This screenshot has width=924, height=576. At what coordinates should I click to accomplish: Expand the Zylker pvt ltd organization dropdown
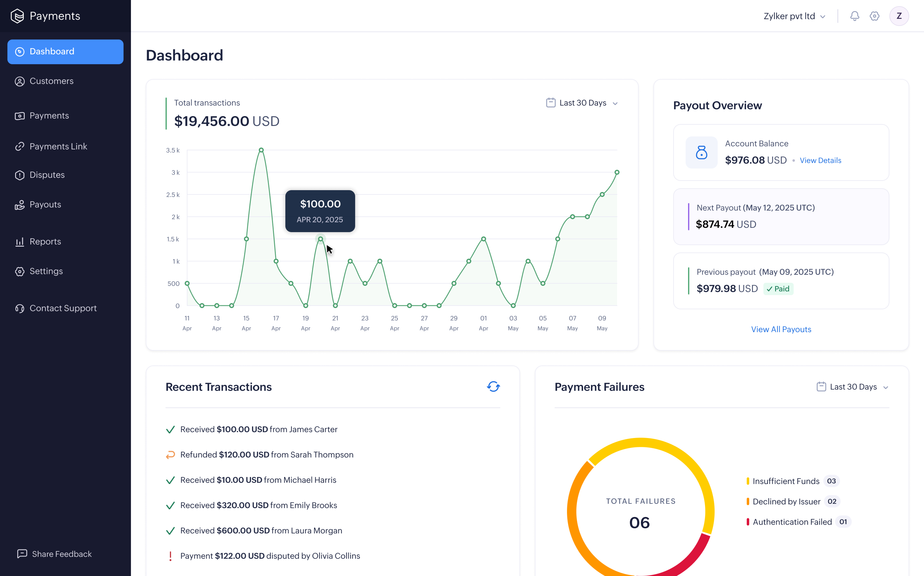[794, 16]
